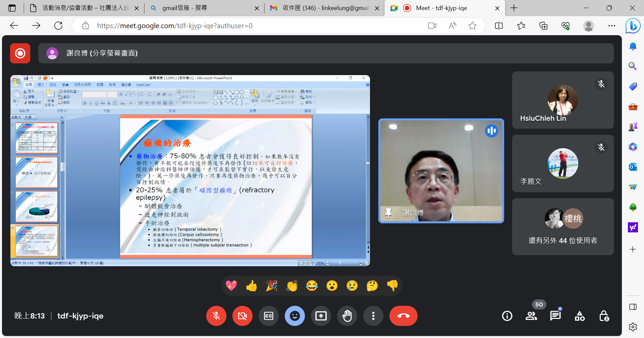Click the 謝良博 presenting banner

tap(326, 53)
